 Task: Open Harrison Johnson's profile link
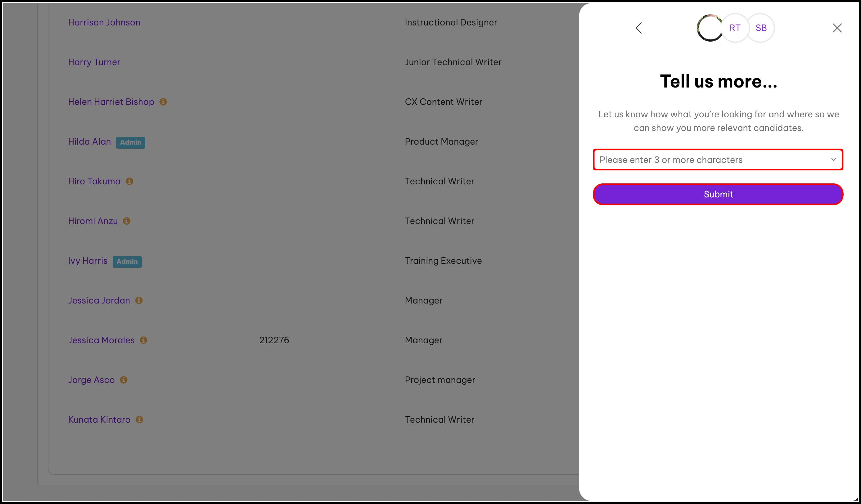click(104, 23)
